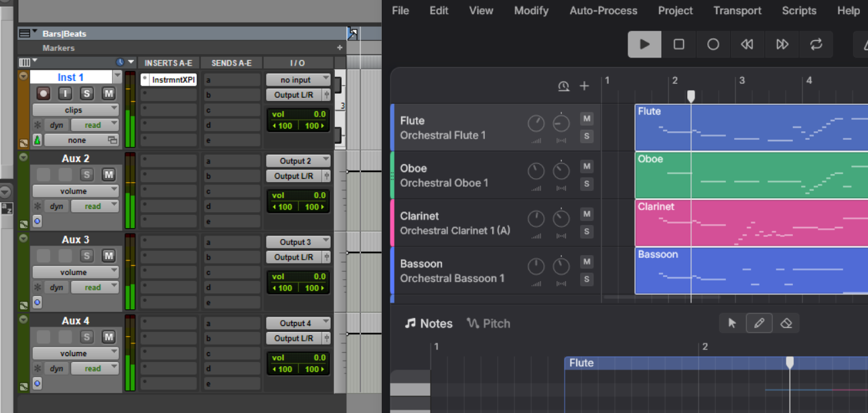Open Inst 1 track view selector 'clips'
868x413 pixels.
(x=75, y=110)
